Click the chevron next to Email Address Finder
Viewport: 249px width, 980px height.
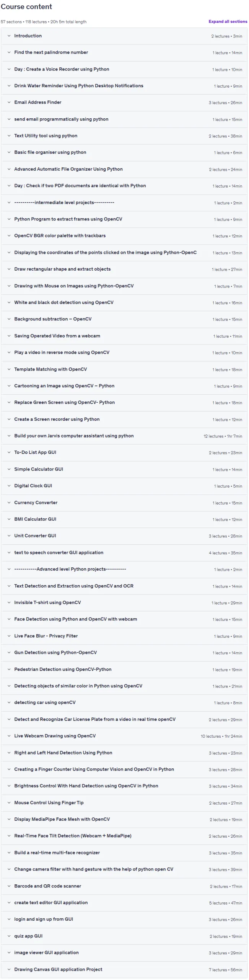pyautogui.click(x=9, y=103)
